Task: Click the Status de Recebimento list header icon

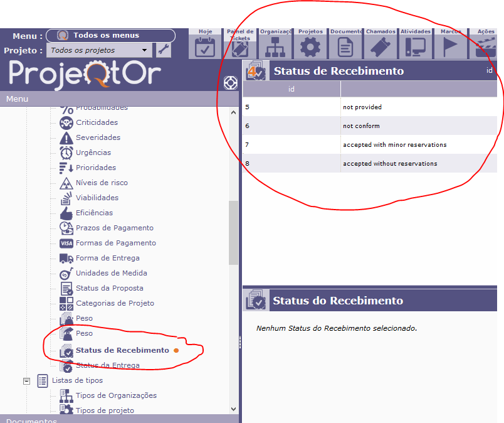Action: coord(256,70)
